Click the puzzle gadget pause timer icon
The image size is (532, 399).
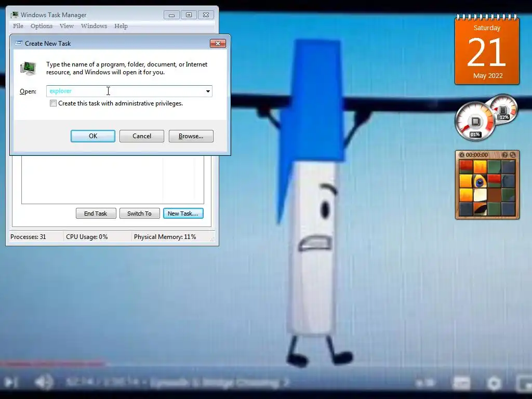[x=462, y=155]
